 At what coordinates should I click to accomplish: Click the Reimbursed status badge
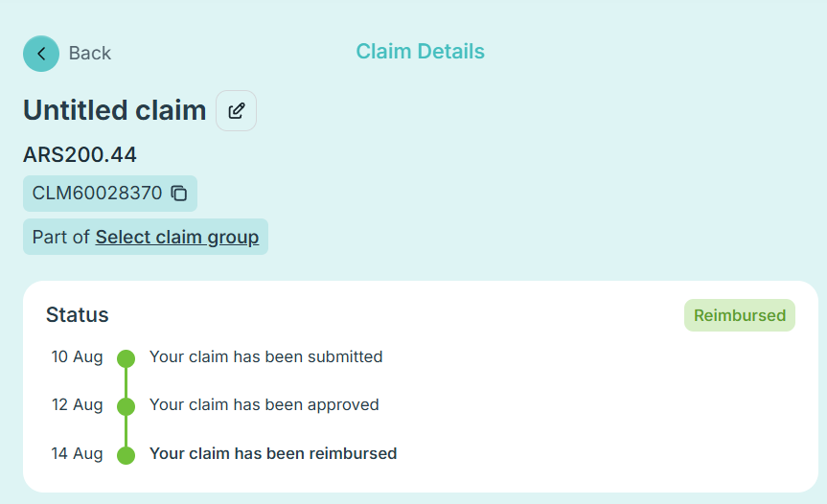739,315
